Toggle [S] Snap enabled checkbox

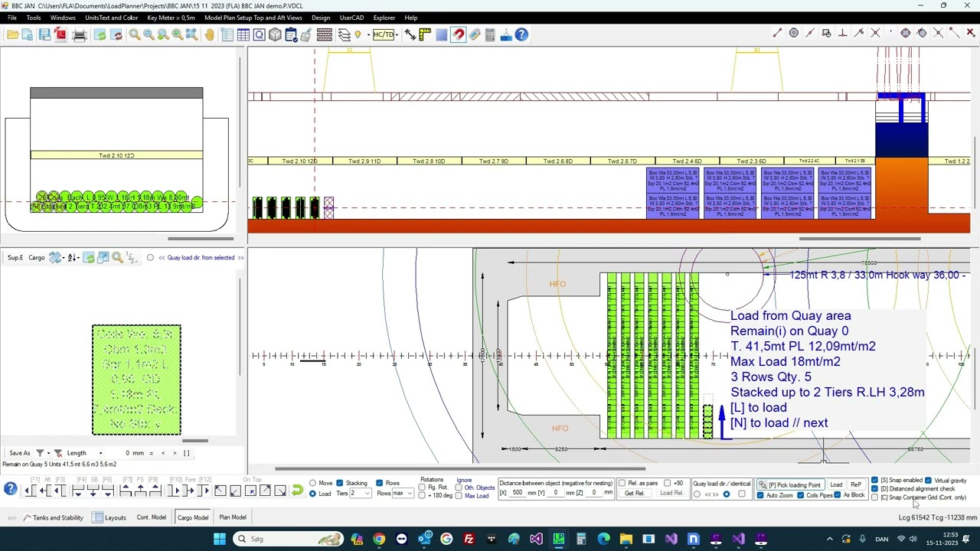(x=874, y=481)
